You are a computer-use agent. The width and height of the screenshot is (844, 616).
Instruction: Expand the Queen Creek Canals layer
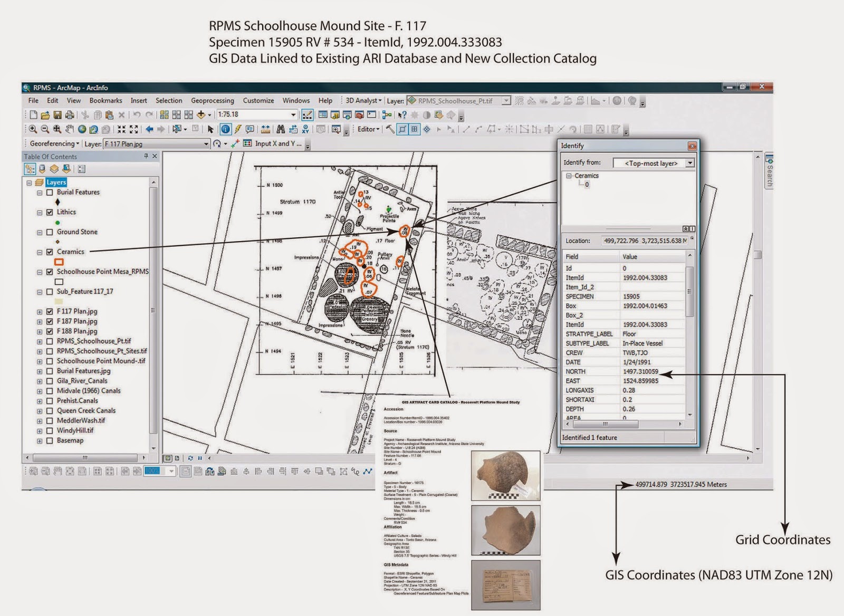[40, 411]
